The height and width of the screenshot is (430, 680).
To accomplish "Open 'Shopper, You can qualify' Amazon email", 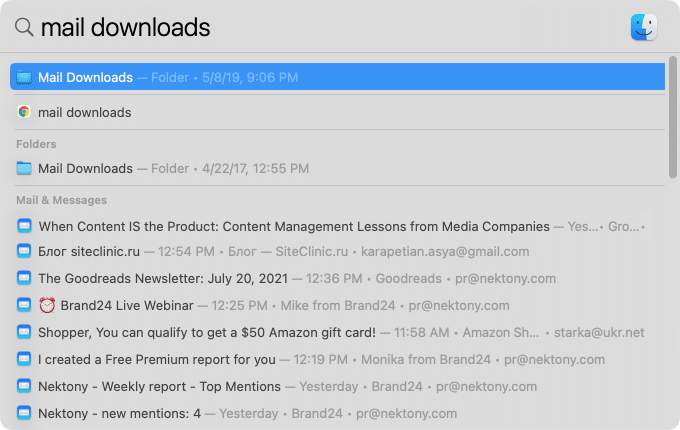I will tap(337, 332).
